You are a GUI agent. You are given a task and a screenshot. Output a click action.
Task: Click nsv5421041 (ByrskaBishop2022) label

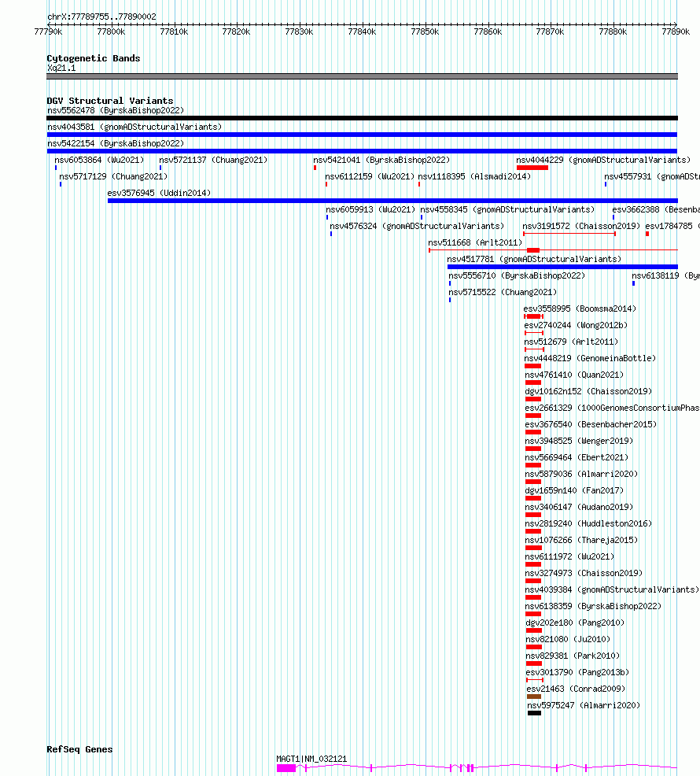click(x=381, y=161)
